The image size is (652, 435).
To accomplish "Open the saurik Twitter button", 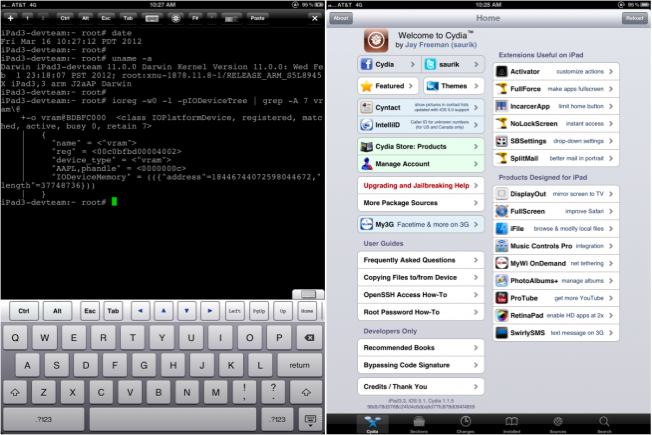I will (451, 65).
